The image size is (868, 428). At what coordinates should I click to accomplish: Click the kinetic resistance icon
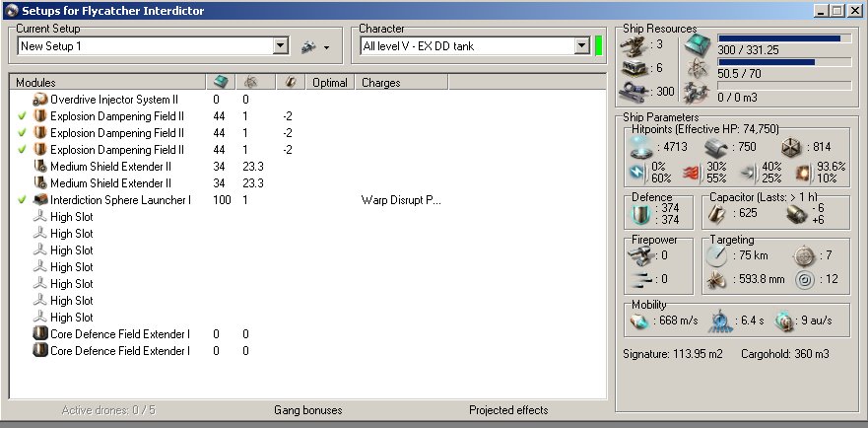tap(749, 173)
